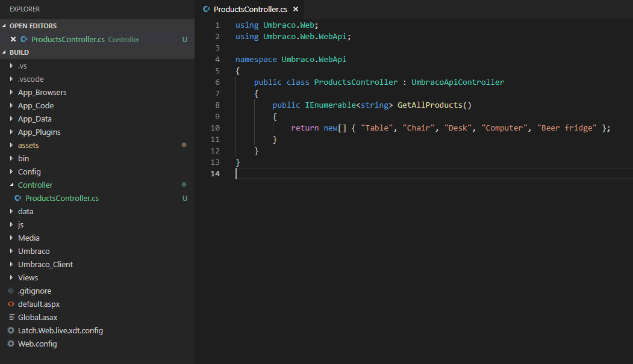Select the ProductsController.cs editor tab

coord(250,9)
